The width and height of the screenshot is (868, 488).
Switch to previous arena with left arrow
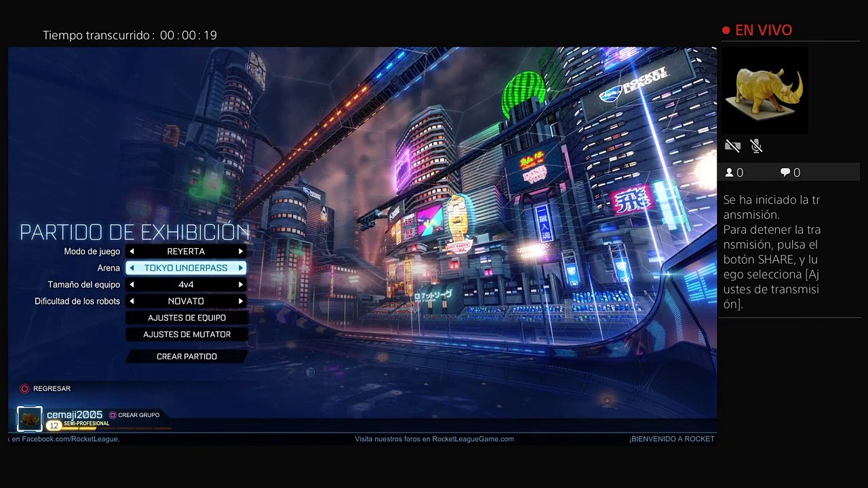[132, 268]
